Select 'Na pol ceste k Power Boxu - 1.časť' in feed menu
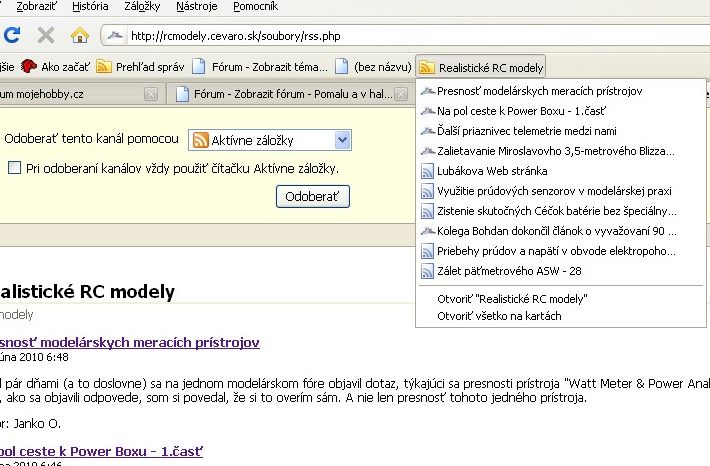The height and width of the screenshot is (466, 710). [x=561, y=111]
